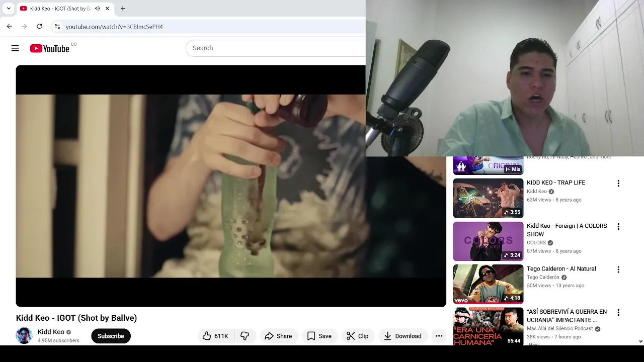Open 'ASÍ SOBREVIVÍ A GUERRA EN UCRANIA' title
Image resolution: width=644 pixels, height=362 pixels.
click(x=567, y=316)
